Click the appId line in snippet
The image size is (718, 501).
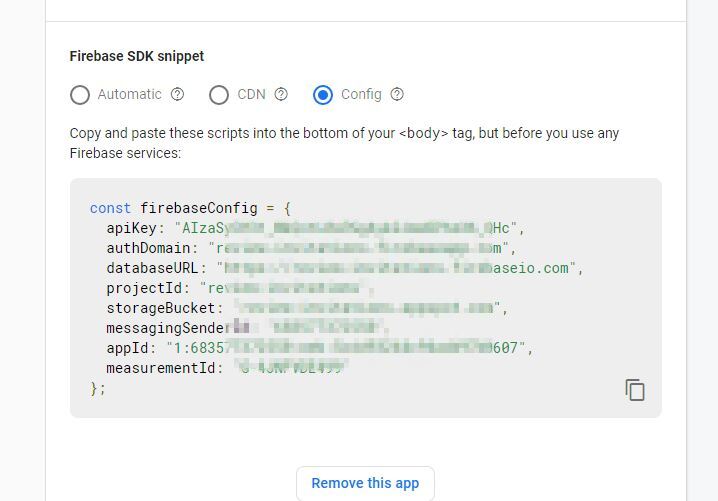coord(320,348)
